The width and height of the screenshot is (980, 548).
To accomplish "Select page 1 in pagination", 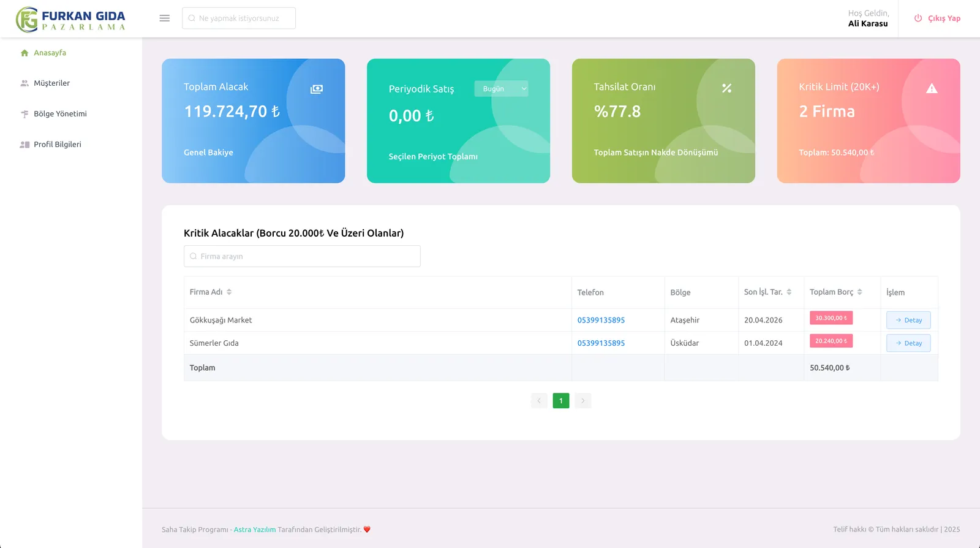I will pyautogui.click(x=561, y=401).
